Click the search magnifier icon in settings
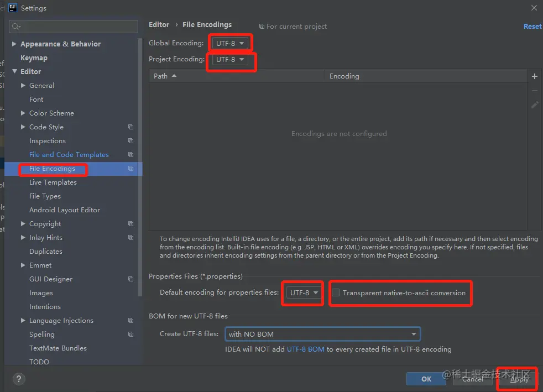Viewport: 543px width, 392px height. pyautogui.click(x=16, y=27)
